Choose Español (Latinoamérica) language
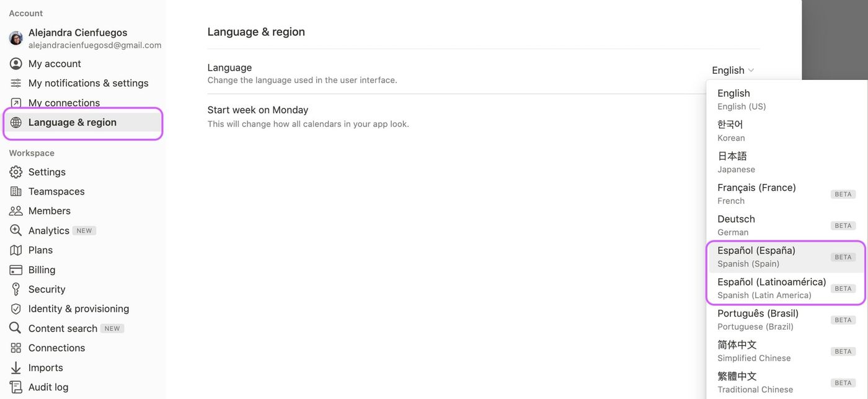Viewport: 868px width, 399px height. pyautogui.click(x=786, y=288)
